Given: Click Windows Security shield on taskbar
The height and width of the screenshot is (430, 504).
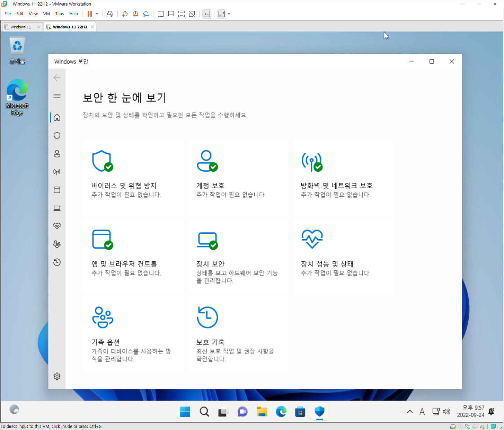Looking at the screenshot, I should (319, 412).
